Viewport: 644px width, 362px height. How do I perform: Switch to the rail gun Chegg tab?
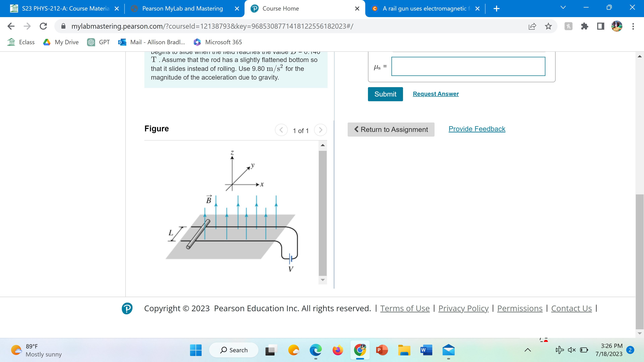tap(424, 9)
